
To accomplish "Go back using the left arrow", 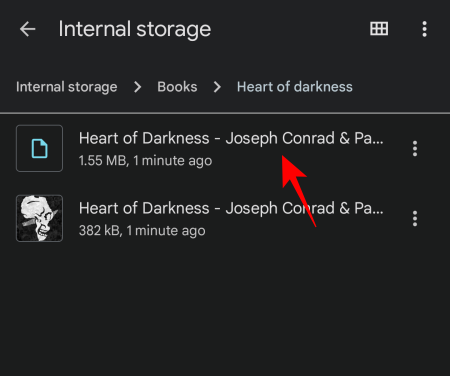I will click(27, 29).
